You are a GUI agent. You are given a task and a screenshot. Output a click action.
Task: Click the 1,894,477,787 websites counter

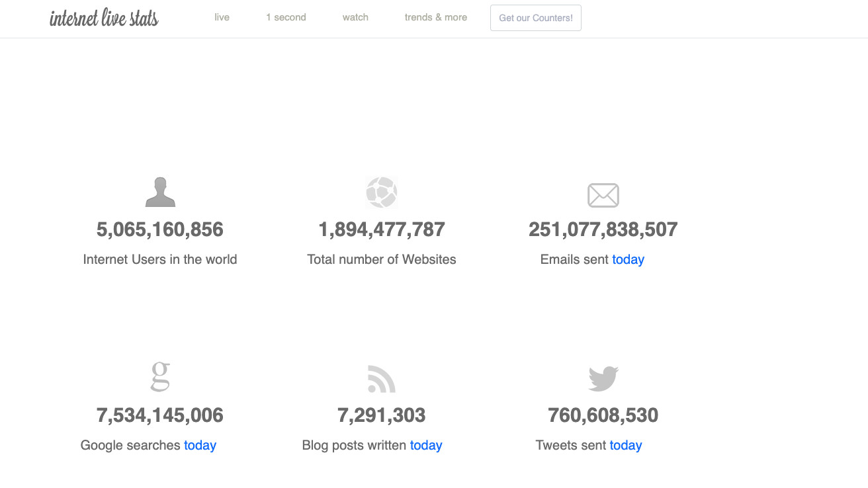click(x=382, y=229)
